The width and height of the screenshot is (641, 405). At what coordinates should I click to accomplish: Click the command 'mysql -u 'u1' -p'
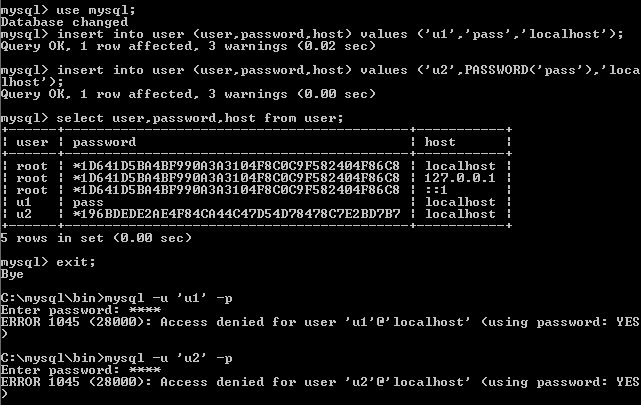coord(168,298)
